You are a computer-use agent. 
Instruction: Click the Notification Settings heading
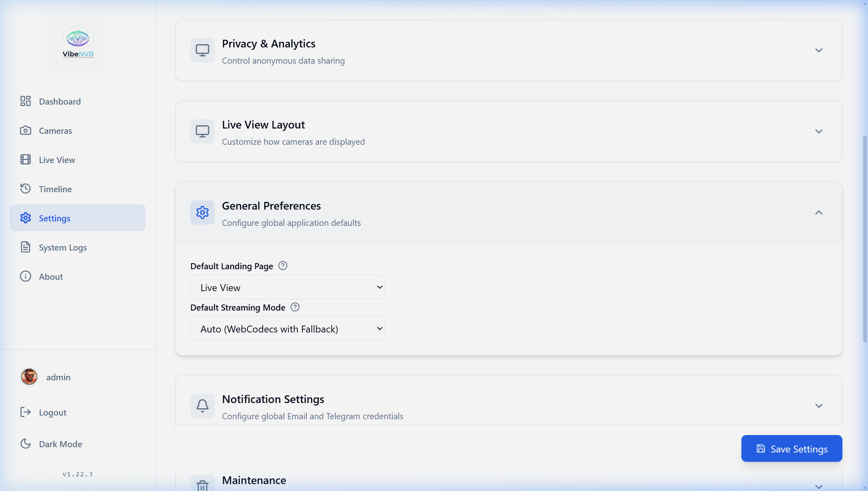(273, 399)
